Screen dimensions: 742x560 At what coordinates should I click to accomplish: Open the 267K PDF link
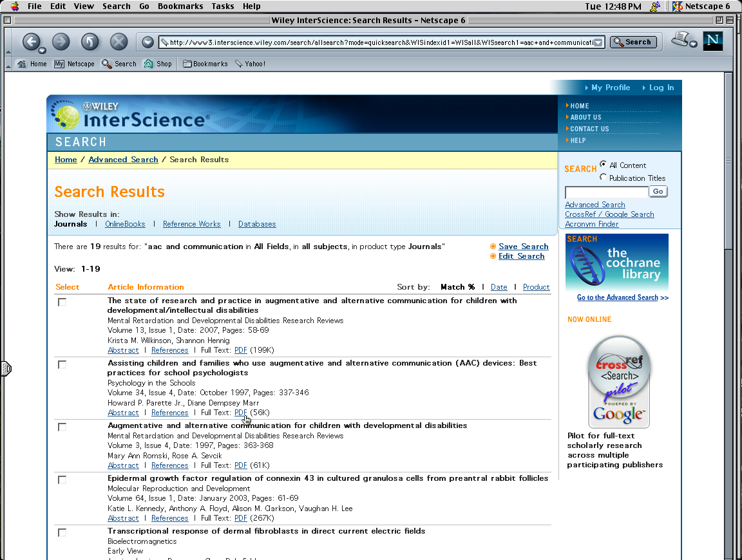click(x=241, y=518)
